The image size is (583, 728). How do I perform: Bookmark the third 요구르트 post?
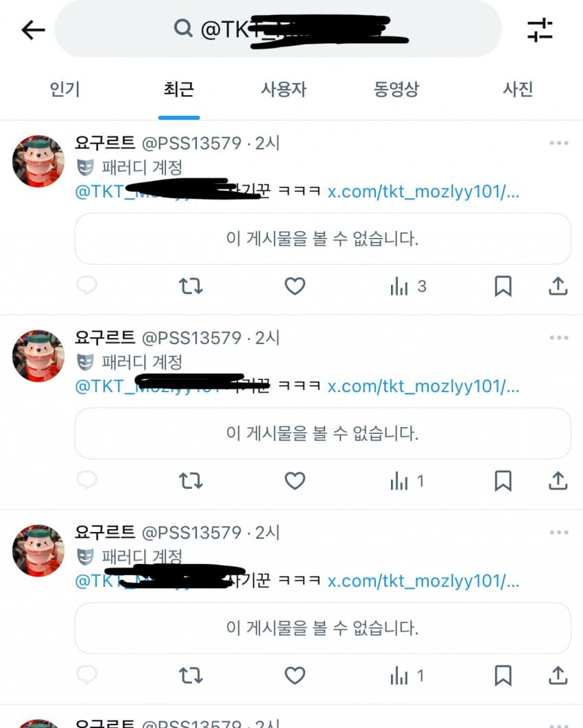pos(503,675)
